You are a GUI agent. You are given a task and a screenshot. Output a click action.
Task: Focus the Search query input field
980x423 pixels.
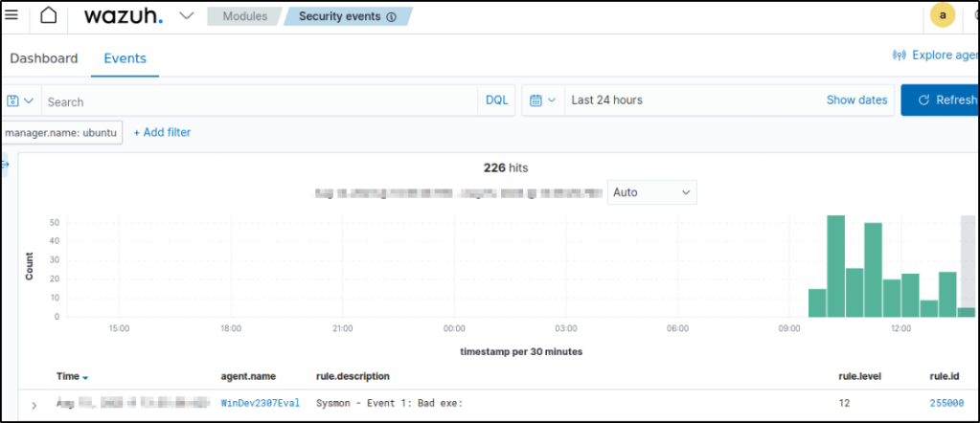pos(259,100)
